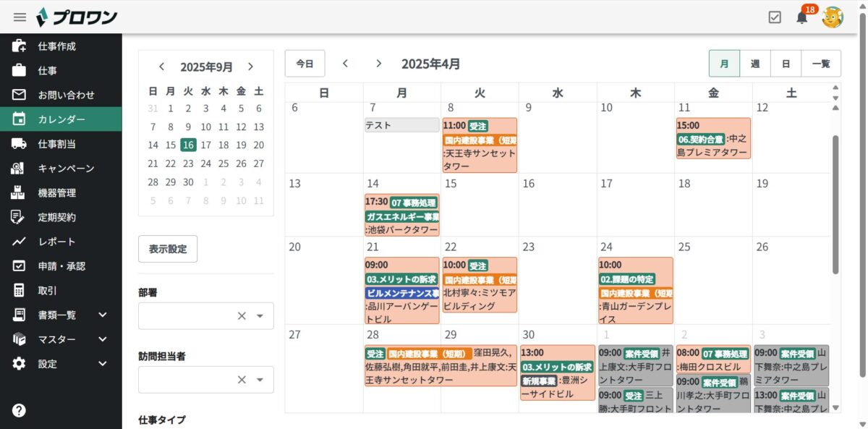
Task: Open 17:30 事務処理 event on April 14
Action: point(402,216)
